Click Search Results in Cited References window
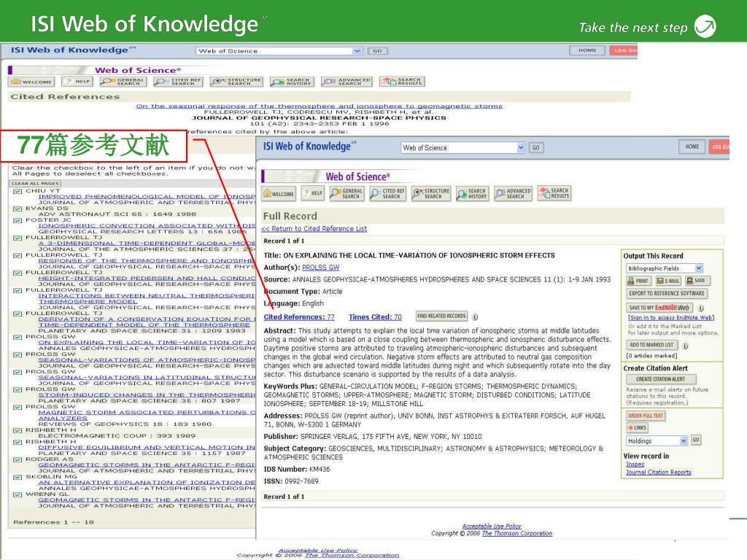The width and height of the screenshot is (747, 560). (402, 82)
